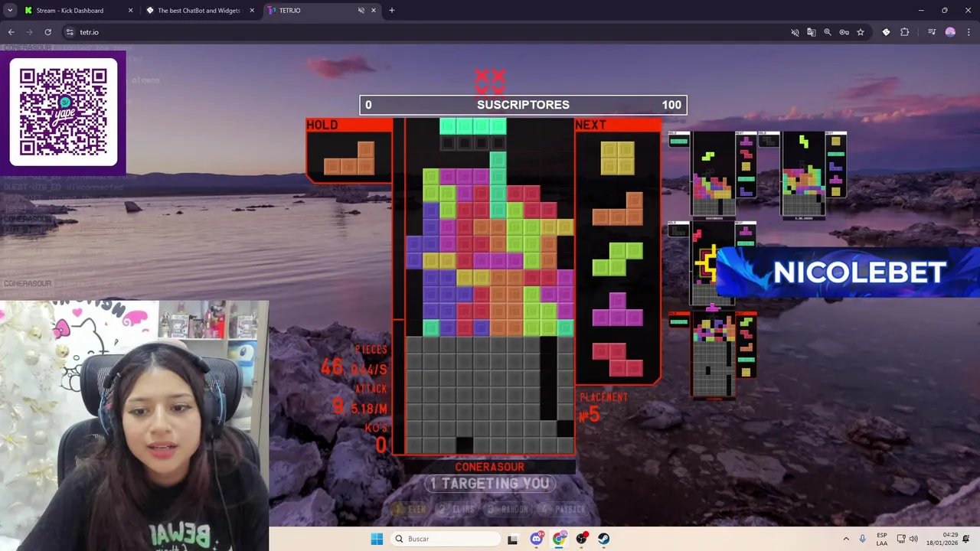Viewport: 980px width, 551px height.
Task: Open a new browser tab
Action: tap(392, 10)
